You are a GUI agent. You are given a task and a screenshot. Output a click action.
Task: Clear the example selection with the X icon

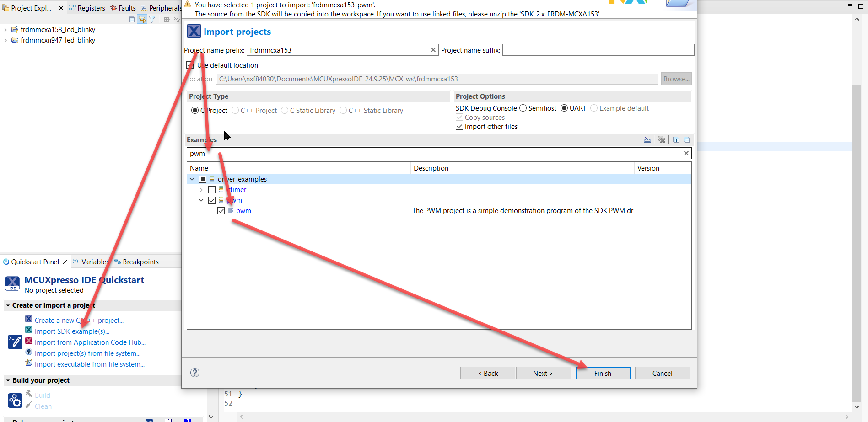(x=662, y=140)
